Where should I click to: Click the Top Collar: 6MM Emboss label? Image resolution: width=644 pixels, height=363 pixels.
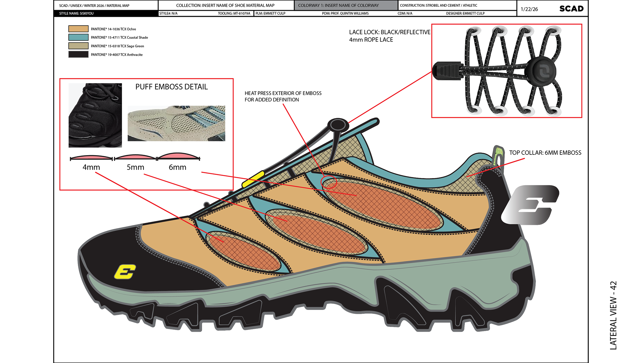(x=545, y=153)
